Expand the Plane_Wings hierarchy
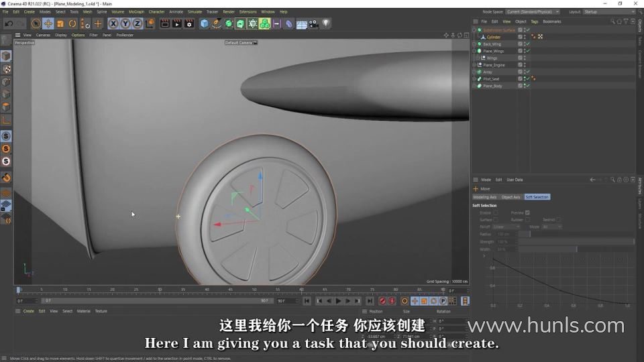The image size is (644, 362). pyautogui.click(x=474, y=51)
